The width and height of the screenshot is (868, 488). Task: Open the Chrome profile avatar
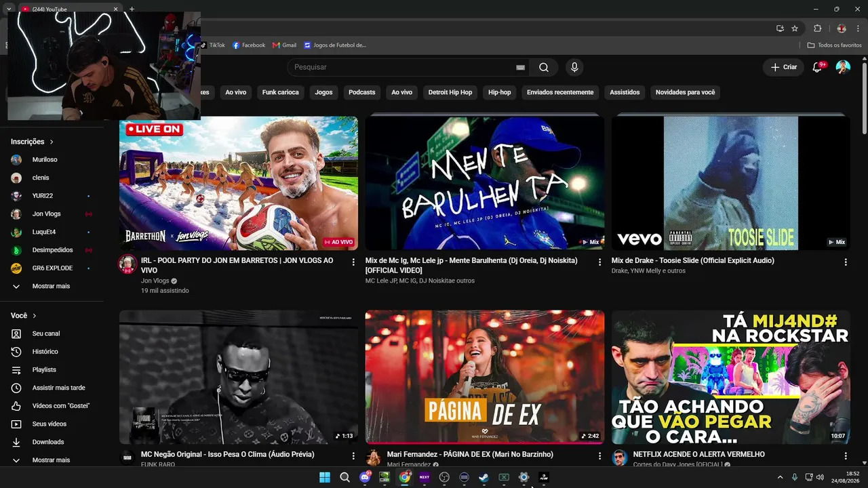pos(842,28)
